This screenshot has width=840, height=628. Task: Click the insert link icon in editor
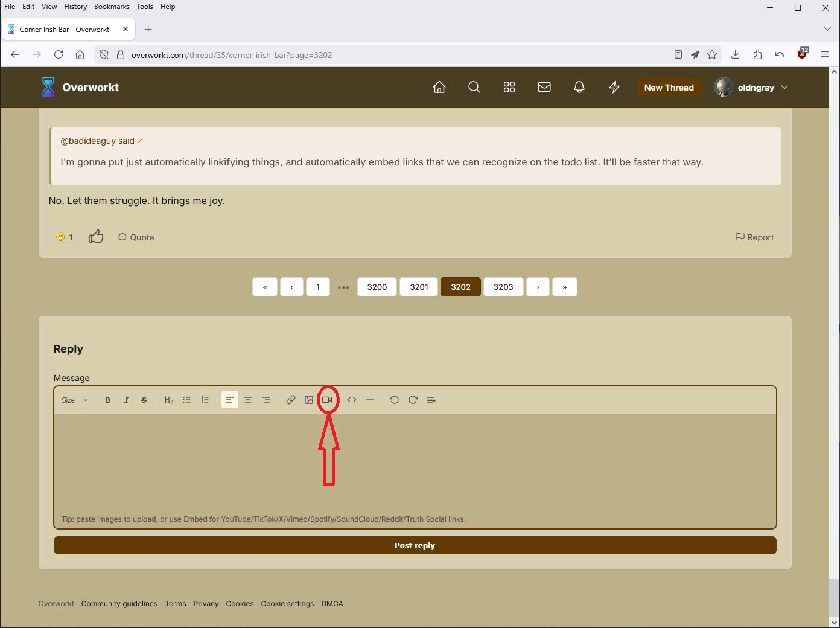290,400
